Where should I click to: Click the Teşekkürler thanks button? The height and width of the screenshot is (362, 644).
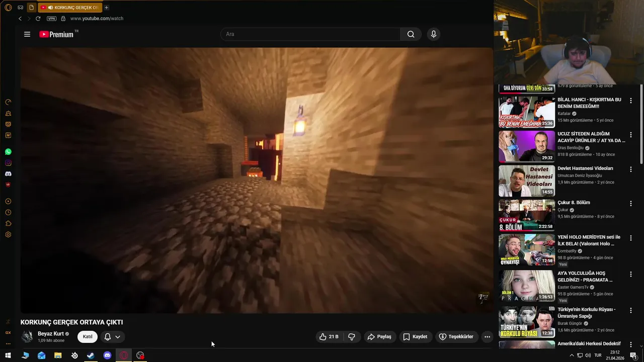[456, 337]
